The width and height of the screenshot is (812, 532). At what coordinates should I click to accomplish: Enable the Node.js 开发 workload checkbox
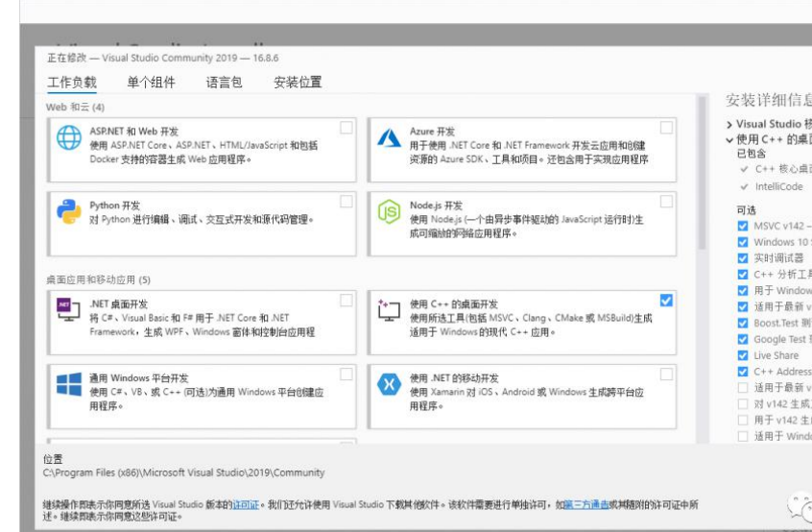tap(666, 202)
